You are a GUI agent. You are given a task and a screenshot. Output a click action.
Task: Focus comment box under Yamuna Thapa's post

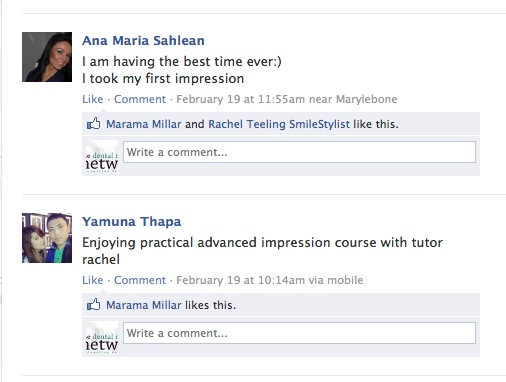click(299, 333)
